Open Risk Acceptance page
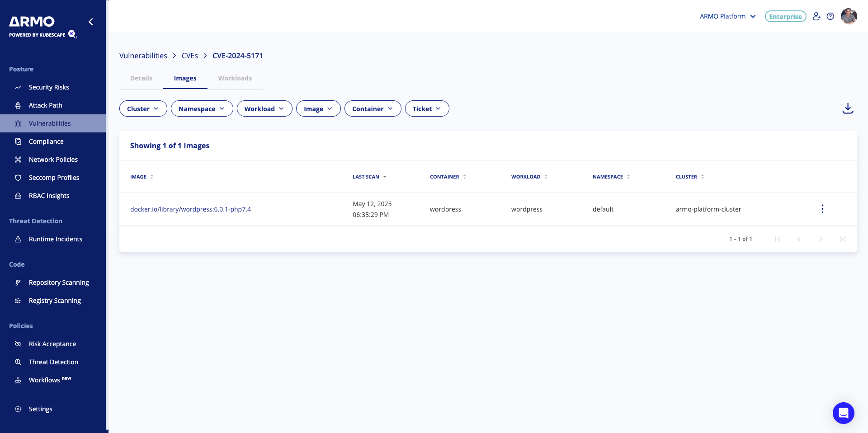This screenshot has width=868, height=433. point(52,344)
